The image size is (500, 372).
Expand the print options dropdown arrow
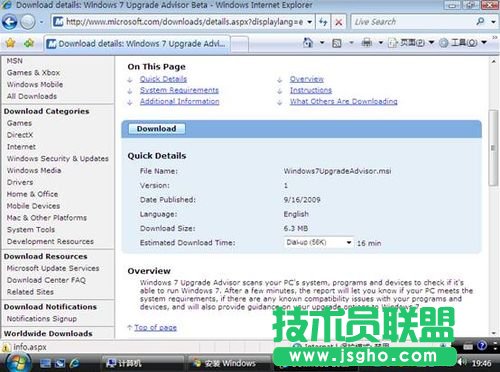point(381,43)
